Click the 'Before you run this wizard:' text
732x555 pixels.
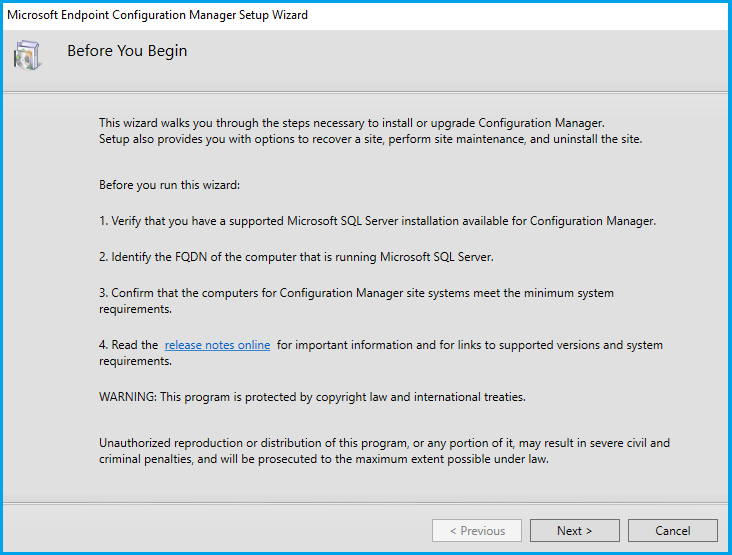[170, 185]
